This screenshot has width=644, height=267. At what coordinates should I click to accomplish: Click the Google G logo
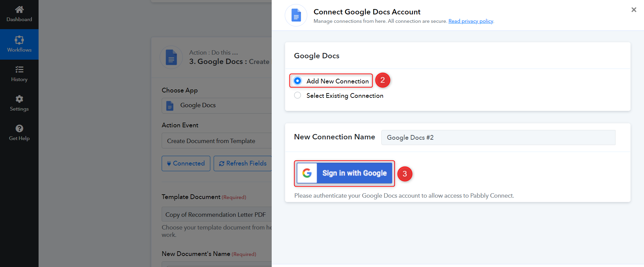(x=307, y=173)
